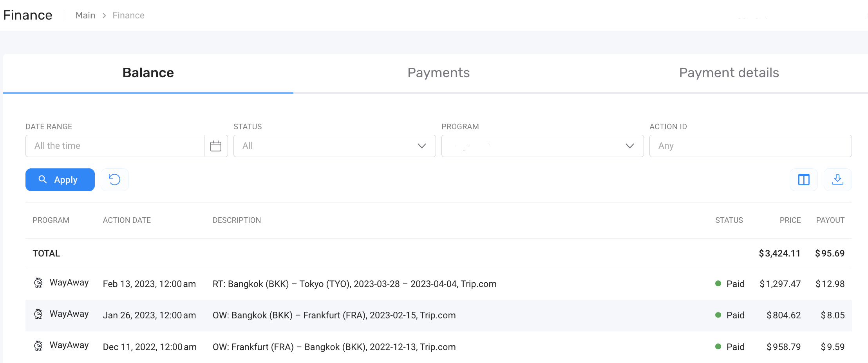Screen dimensions: 868x363
Task: Select the Balance tab
Action: (148, 73)
